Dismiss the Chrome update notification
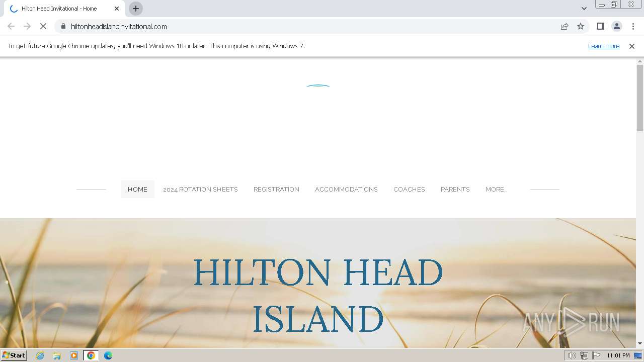The image size is (644, 362). click(x=632, y=46)
